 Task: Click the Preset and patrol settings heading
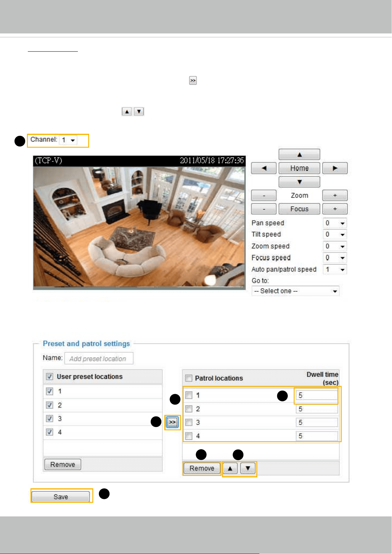point(86,344)
